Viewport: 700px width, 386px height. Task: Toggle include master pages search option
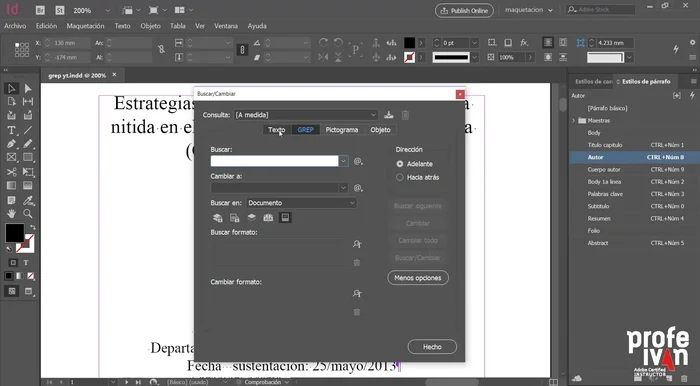point(268,218)
